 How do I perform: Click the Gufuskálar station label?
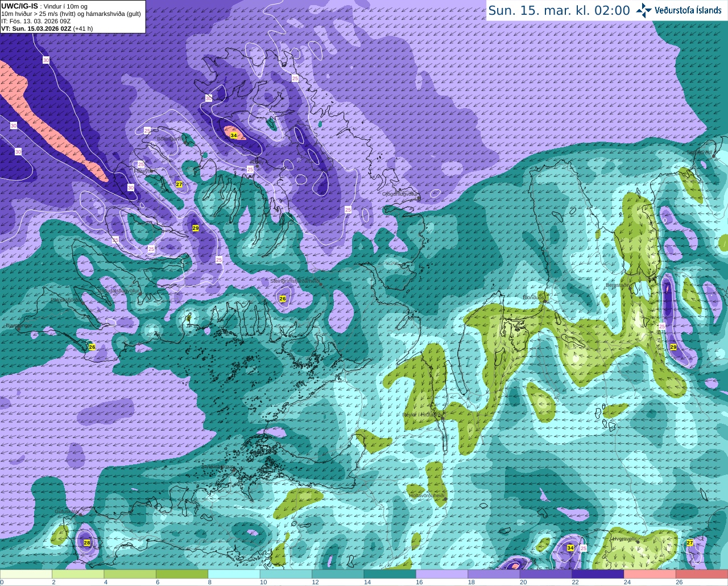(66, 511)
